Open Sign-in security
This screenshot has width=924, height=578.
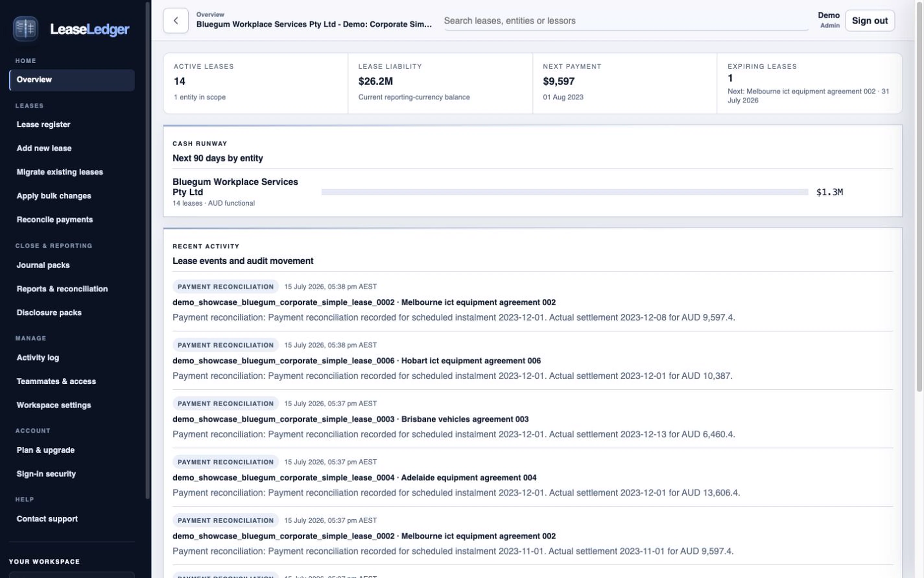[46, 474]
